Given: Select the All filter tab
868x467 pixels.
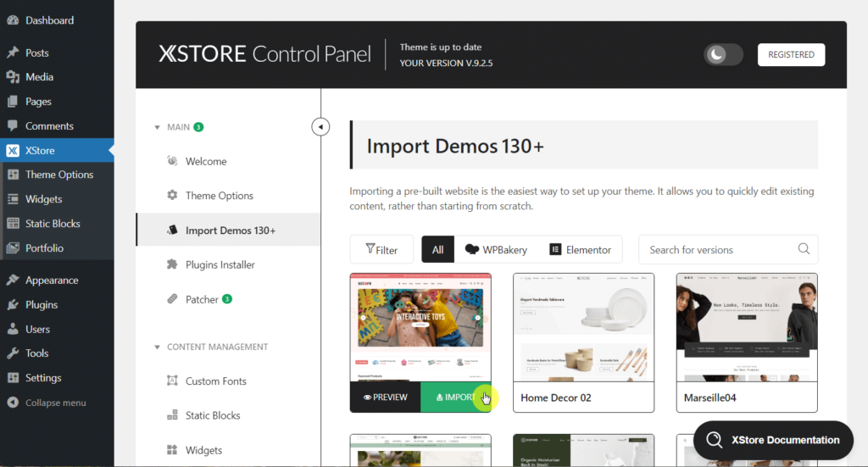Looking at the screenshot, I should (x=438, y=249).
